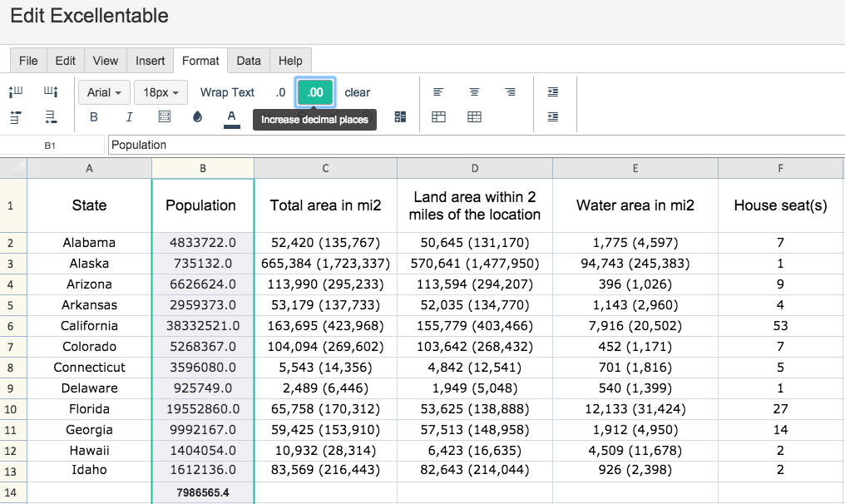Screen dimensions: 845x504
Task: Click the fill color droplet icon
Action: click(197, 117)
